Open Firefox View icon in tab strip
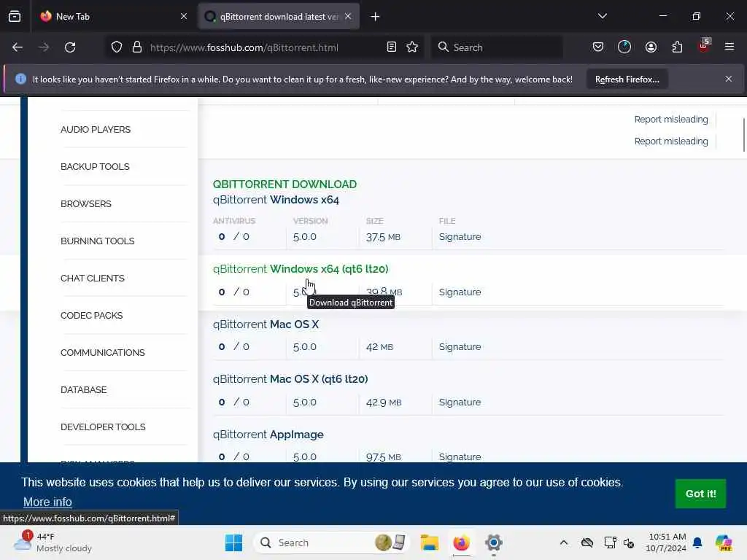 pos(15,16)
